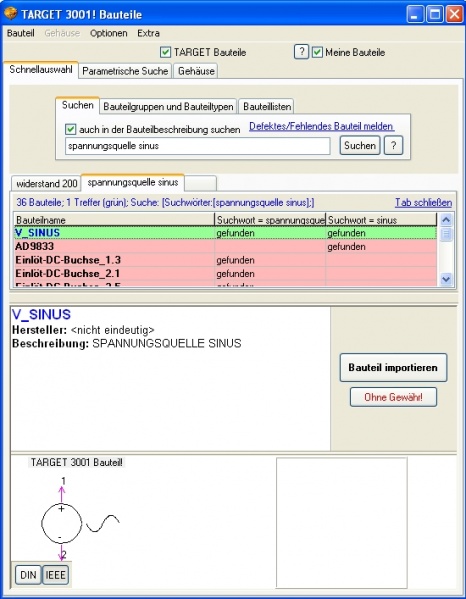Click the DIN symbol style button
This screenshot has height=599, width=466.
pyautogui.click(x=28, y=575)
